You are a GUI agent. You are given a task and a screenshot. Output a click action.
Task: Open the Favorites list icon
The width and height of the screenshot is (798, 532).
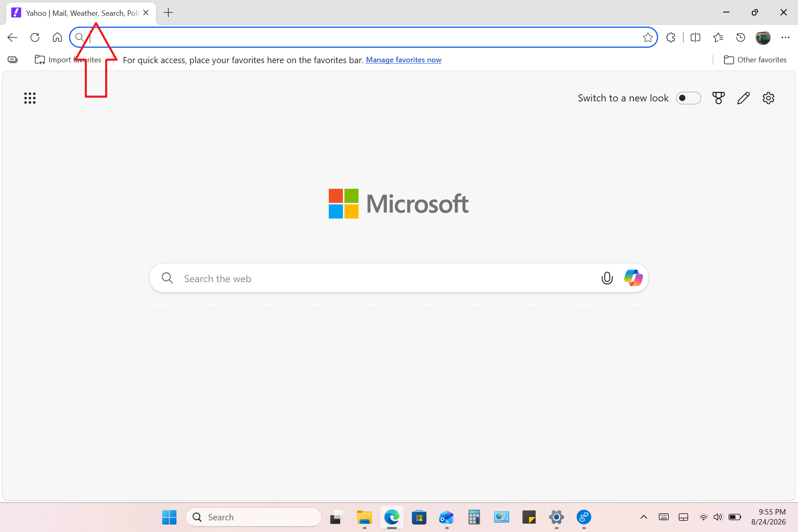pyautogui.click(x=718, y=37)
